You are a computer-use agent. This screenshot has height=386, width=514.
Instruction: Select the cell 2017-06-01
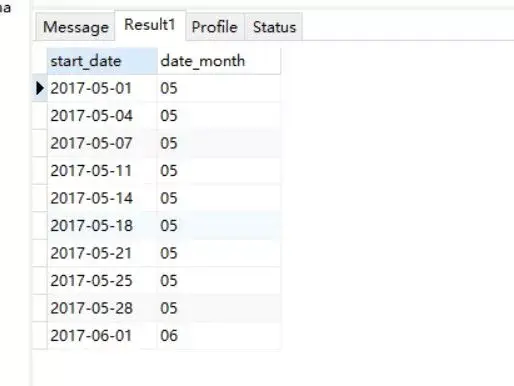[x=102, y=335]
